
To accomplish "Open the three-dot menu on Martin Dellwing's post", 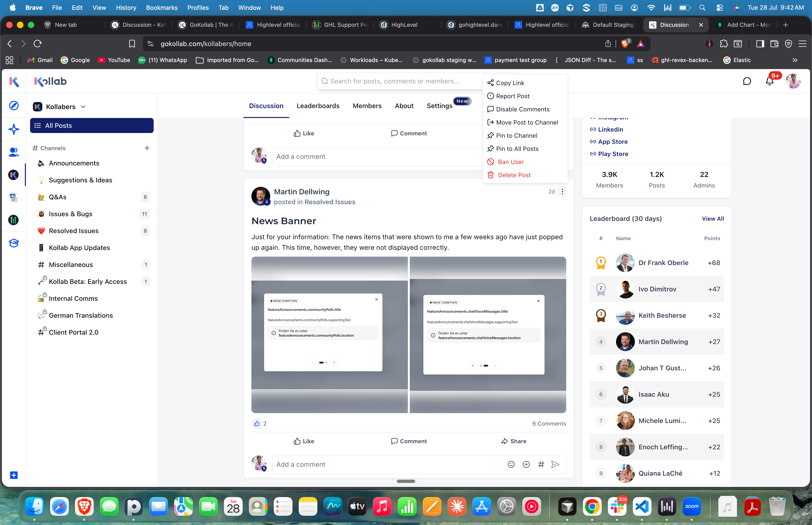I will pos(562,192).
